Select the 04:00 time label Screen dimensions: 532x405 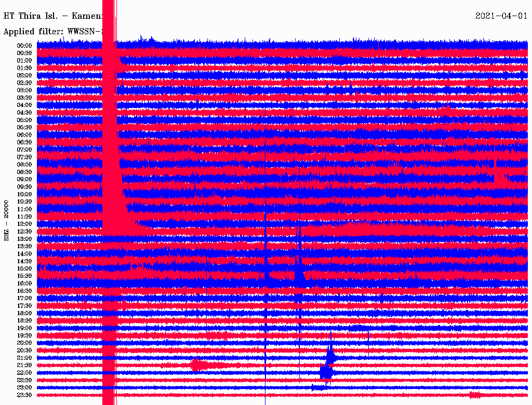click(24, 105)
